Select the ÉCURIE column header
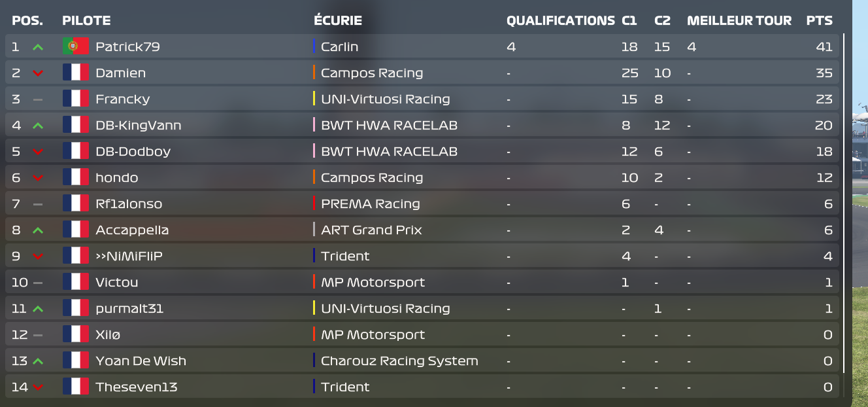The image size is (868, 407). coord(338,20)
